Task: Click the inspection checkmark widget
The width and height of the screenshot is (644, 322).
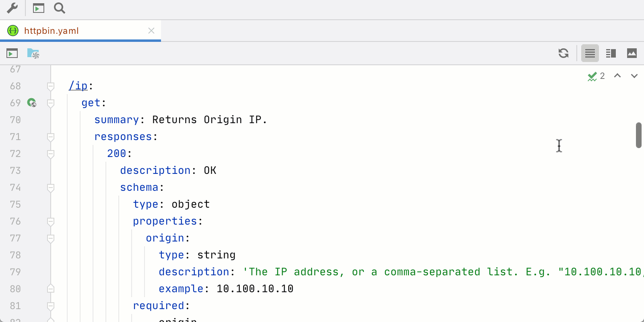Action: (x=596, y=76)
